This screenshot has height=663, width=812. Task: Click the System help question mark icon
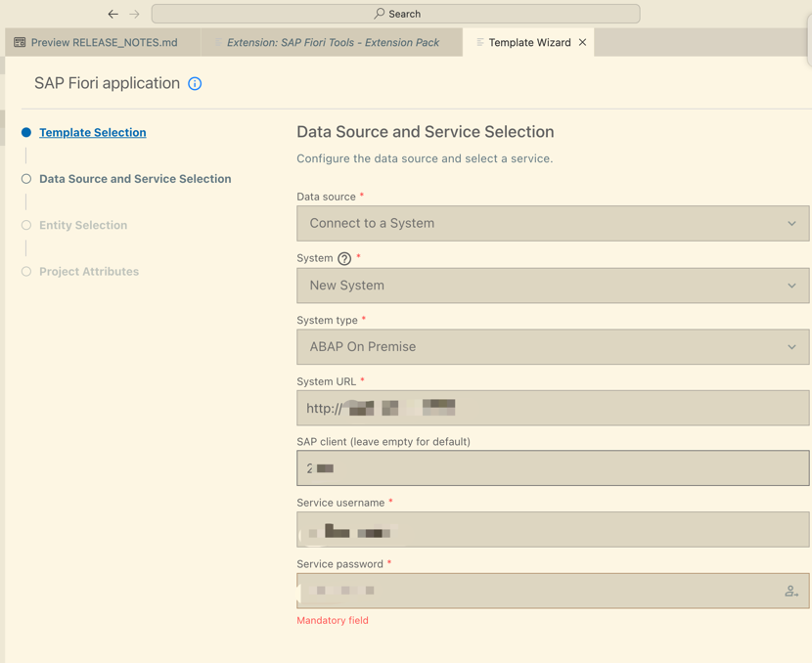tap(344, 259)
